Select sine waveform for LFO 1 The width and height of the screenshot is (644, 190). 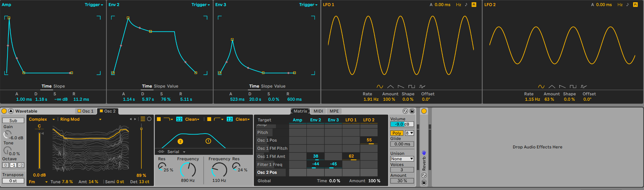point(380,87)
